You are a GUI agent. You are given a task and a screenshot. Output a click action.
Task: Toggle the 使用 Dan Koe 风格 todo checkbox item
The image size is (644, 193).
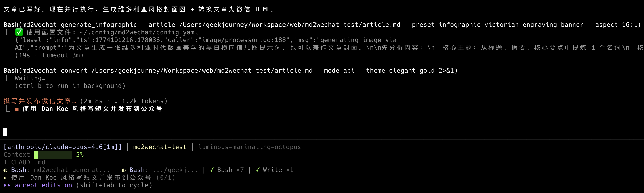[93, 109]
